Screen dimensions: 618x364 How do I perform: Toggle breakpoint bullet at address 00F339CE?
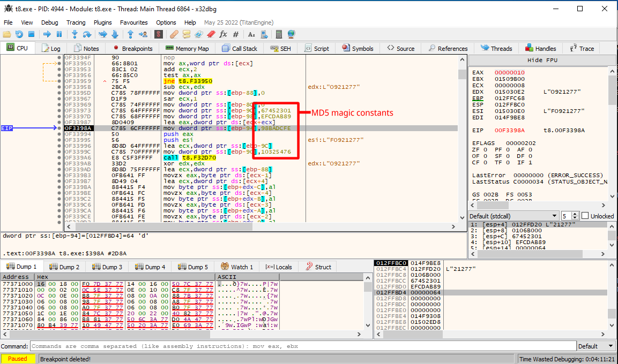pyautogui.click(x=59, y=216)
